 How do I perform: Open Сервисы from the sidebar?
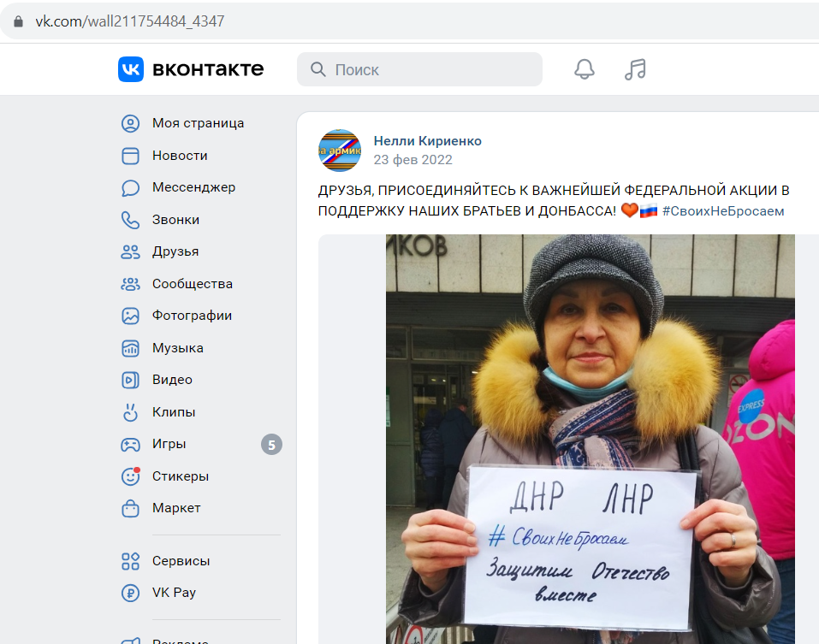200,561
